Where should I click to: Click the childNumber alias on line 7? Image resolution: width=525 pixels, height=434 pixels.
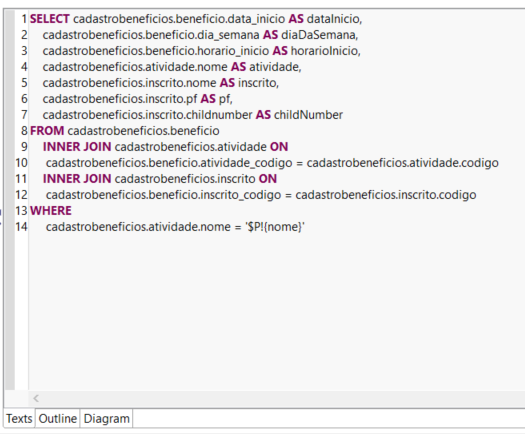click(x=308, y=115)
